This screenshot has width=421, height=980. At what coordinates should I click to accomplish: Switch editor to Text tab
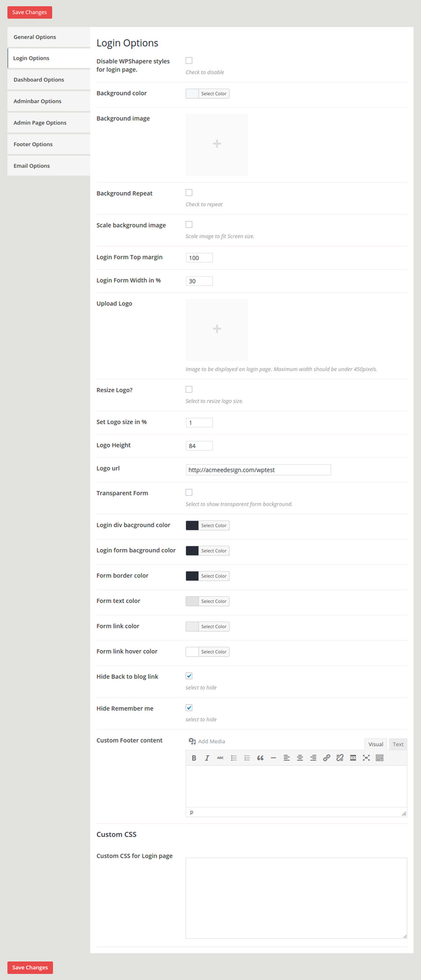pyautogui.click(x=398, y=744)
